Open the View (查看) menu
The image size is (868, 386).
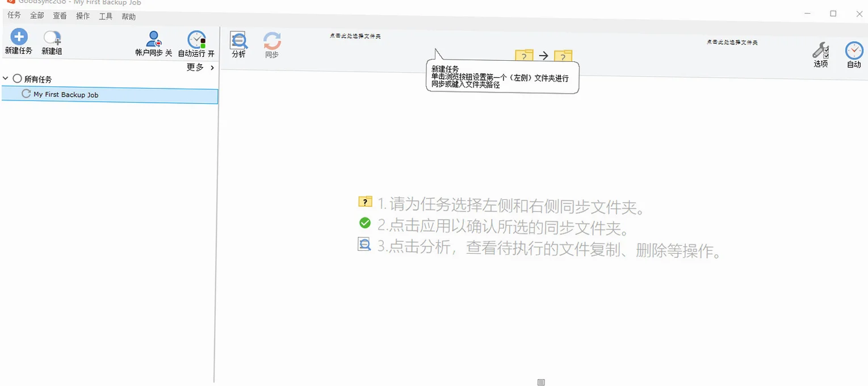60,16
